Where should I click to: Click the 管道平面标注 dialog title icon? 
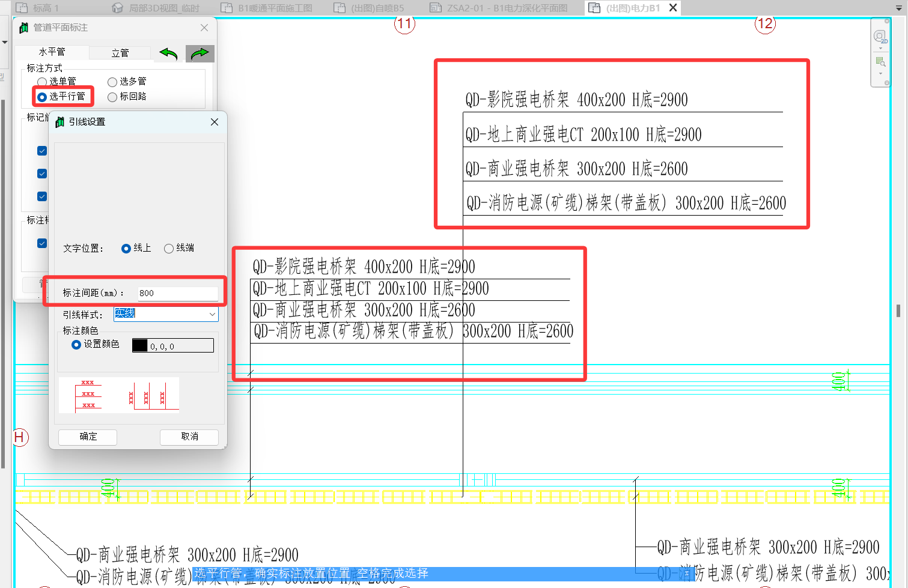tap(24, 28)
